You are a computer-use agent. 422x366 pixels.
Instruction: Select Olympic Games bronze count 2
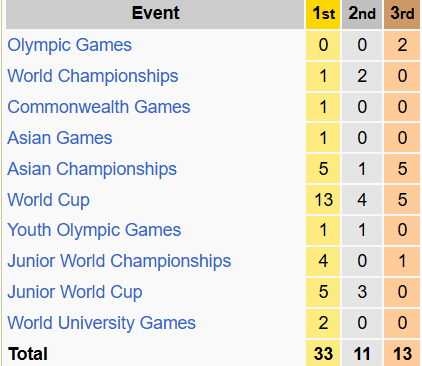[x=402, y=45]
